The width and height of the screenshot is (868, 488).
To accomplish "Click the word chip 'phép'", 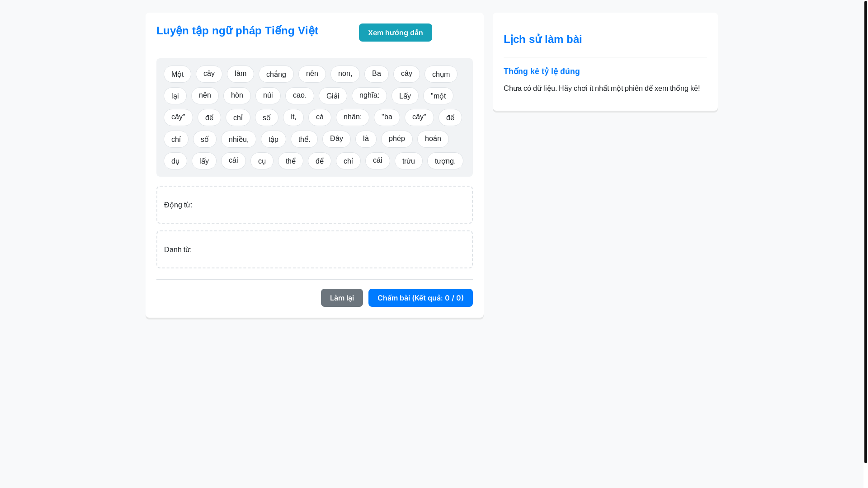I will (397, 139).
